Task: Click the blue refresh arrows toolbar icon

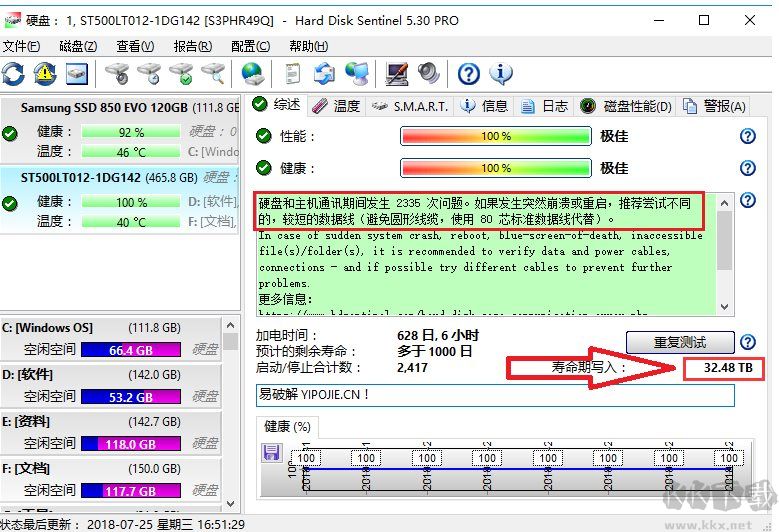Action: pyautogui.click(x=13, y=74)
